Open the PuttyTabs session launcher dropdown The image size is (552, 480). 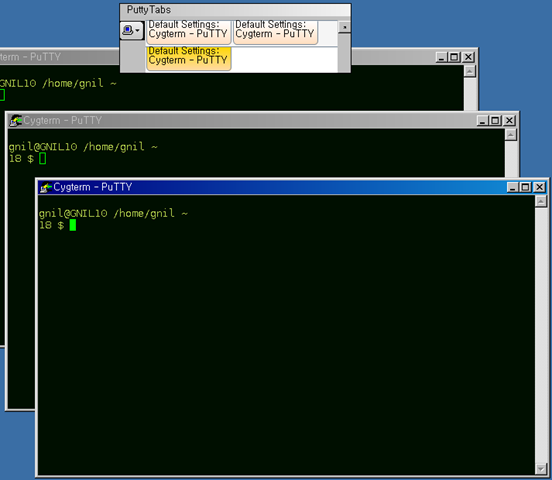(x=132, y=30)
